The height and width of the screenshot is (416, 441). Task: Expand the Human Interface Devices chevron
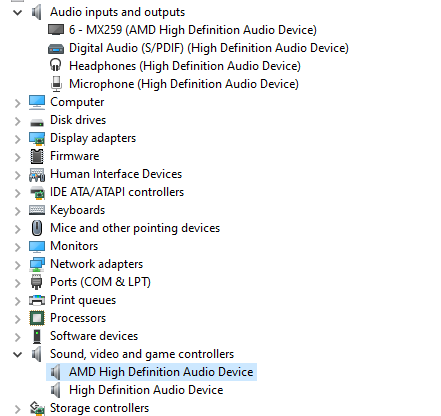[18, 175]
